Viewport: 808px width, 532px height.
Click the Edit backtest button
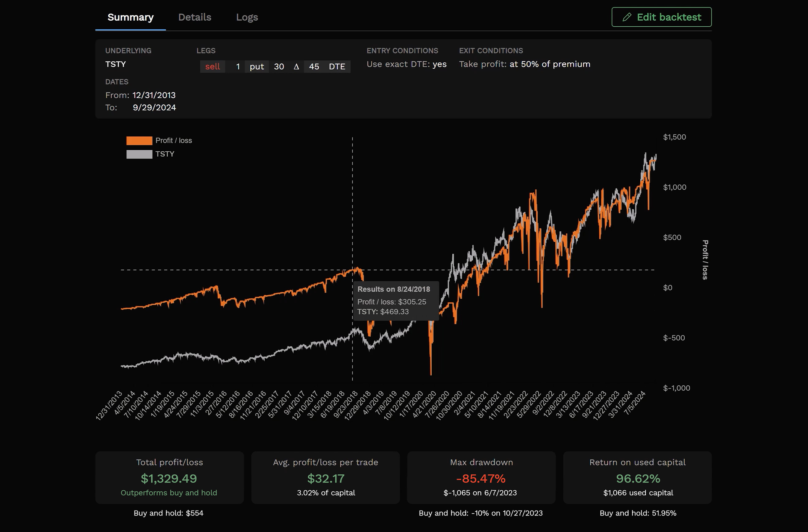[x=661, y=17]
